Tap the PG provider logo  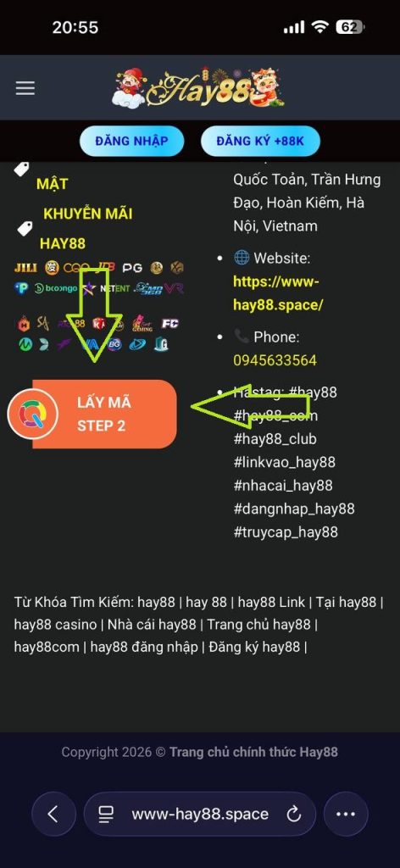point(132,268)
